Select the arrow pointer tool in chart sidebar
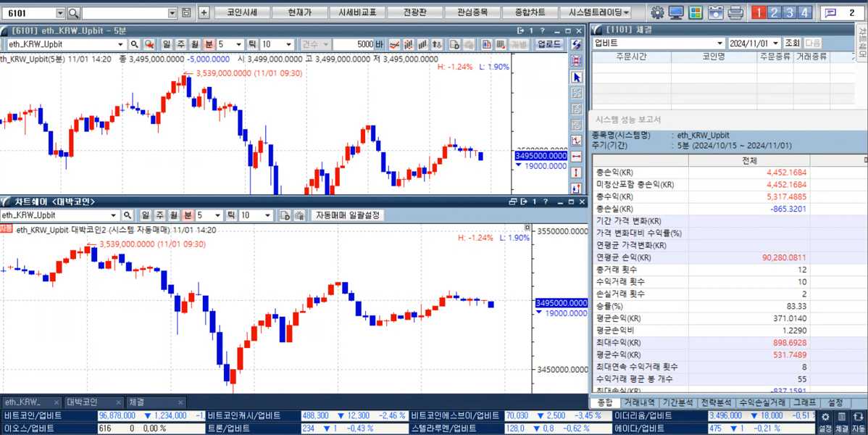The width and height of the screenshot is (868, 435). 577,77
